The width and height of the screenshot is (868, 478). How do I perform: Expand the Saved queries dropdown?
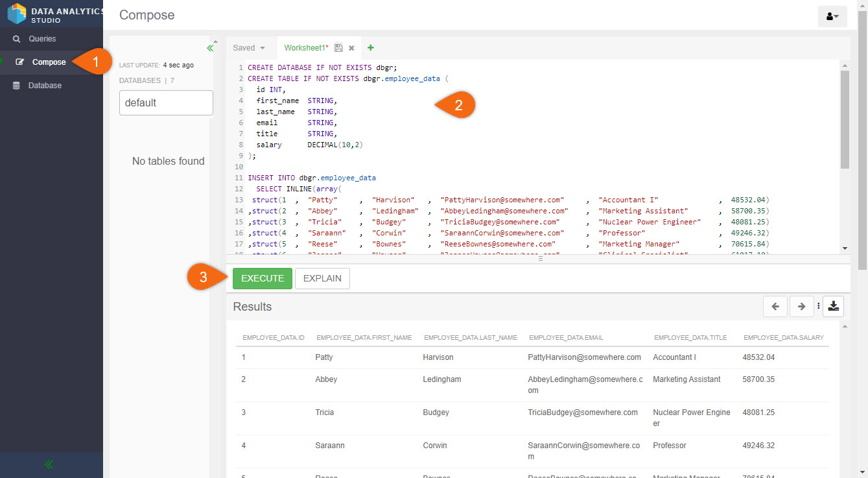pyautogui.click(x=249, y=48)
